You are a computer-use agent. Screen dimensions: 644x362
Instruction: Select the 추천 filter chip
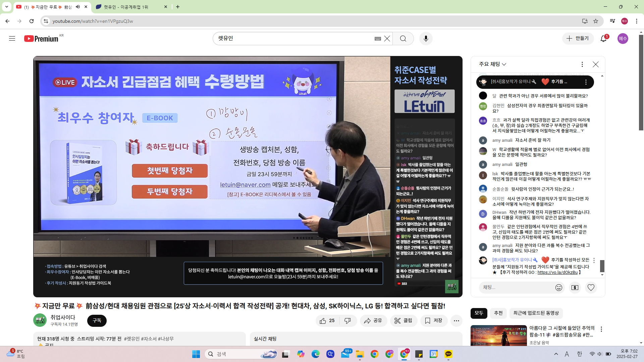[498, 313]
